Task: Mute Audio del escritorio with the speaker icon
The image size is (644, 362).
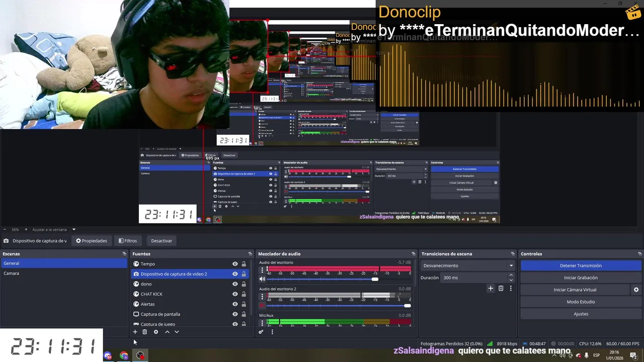Action: pos(262,279)
